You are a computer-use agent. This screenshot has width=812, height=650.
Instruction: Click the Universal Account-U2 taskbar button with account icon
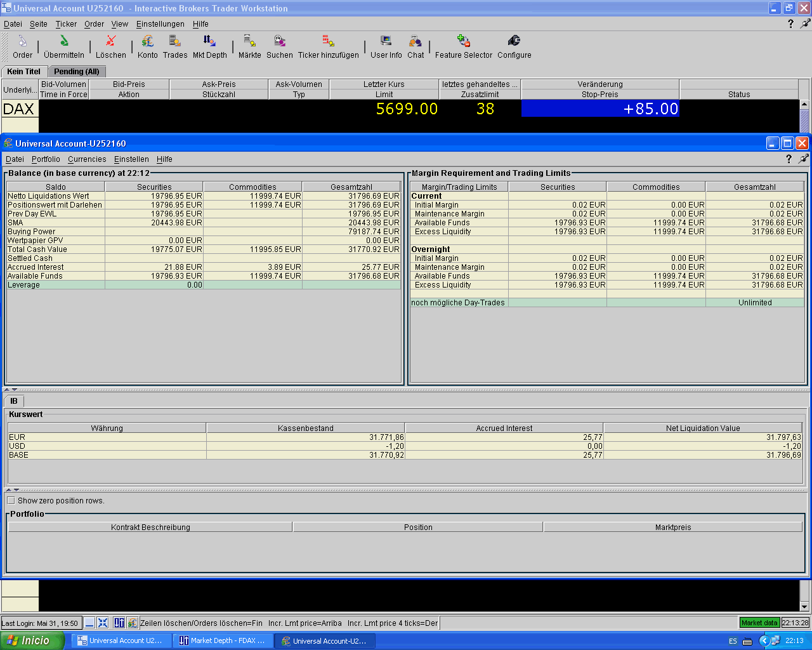click(325, 640)
